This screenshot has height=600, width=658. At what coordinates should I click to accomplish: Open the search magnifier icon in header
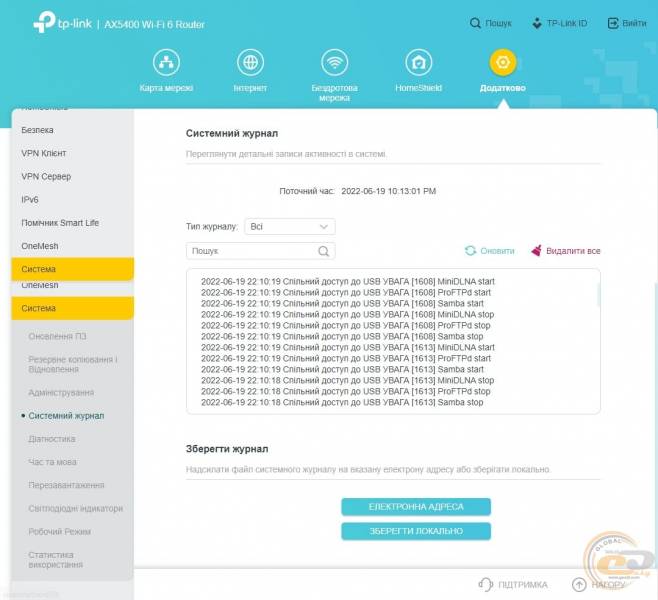pos(475,23)
